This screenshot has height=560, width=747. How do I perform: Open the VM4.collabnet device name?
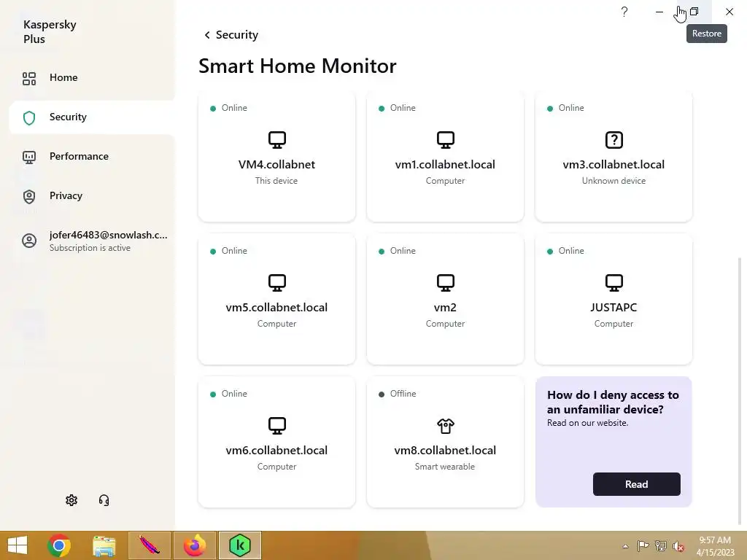coord(276,164)
